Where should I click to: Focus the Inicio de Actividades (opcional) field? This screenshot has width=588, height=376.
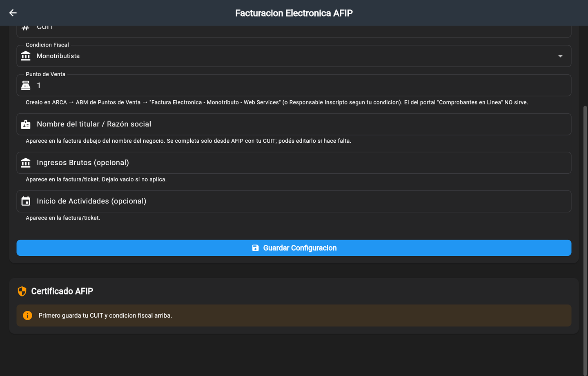pyautogui.click(x=294, y=201)
